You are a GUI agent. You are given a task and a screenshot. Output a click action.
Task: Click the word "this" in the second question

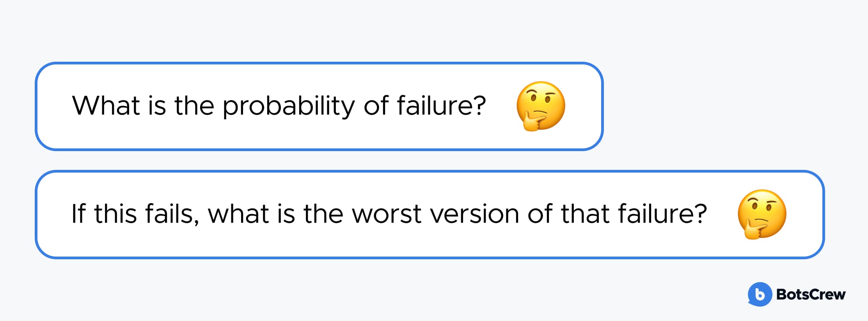pos(115,214)
